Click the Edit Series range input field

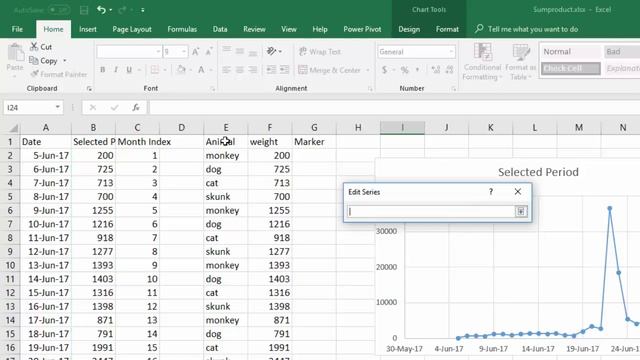[431, 211]
